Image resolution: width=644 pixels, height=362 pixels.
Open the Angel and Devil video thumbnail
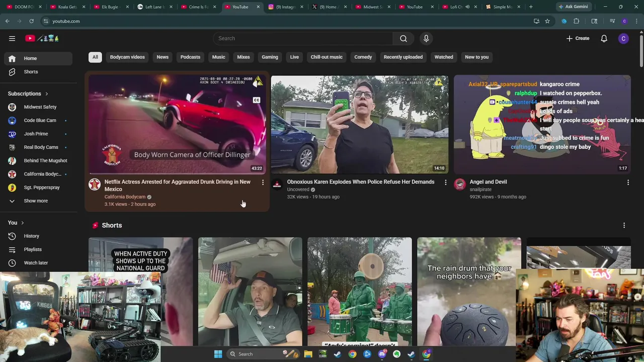point(542,124)
